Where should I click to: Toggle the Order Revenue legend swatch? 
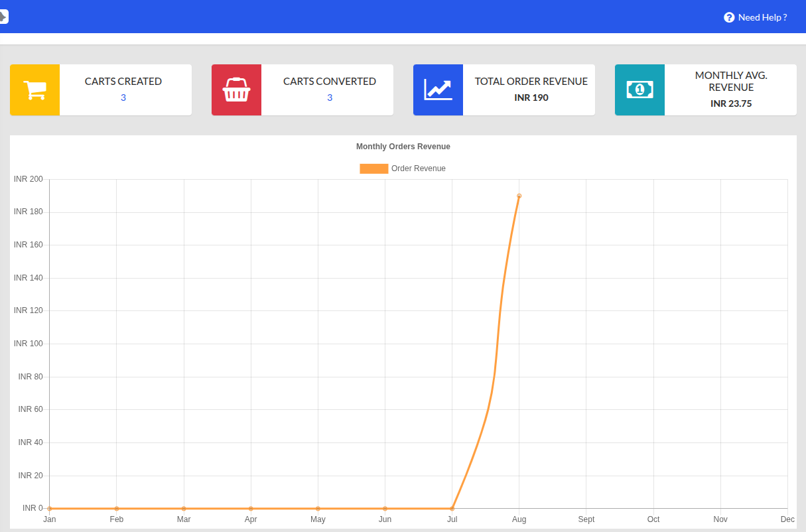pos(373,168)
